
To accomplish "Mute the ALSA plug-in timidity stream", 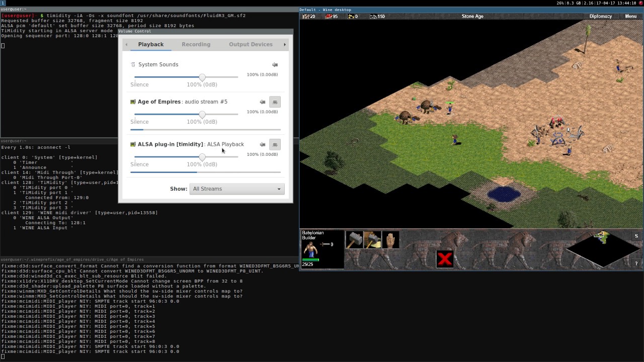I will pos(262,145).
